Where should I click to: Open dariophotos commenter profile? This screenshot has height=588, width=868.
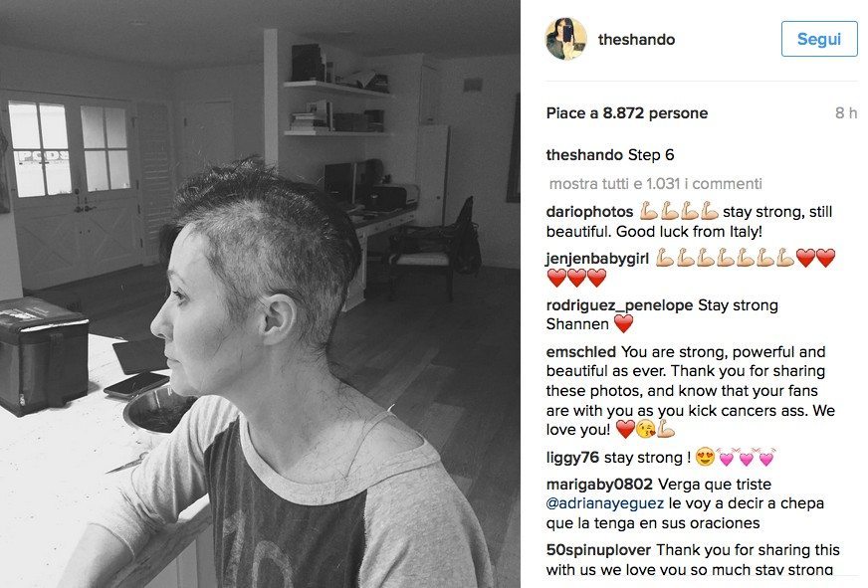pos(589,212)
